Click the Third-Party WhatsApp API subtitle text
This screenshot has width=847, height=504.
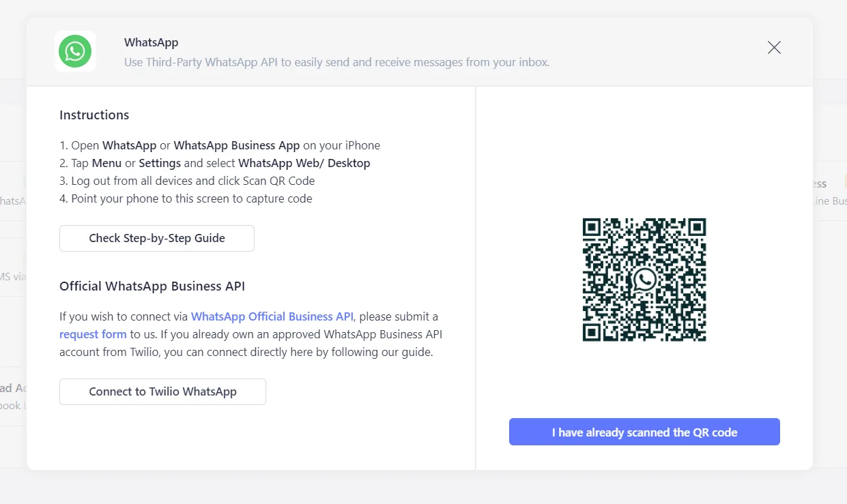337,62
